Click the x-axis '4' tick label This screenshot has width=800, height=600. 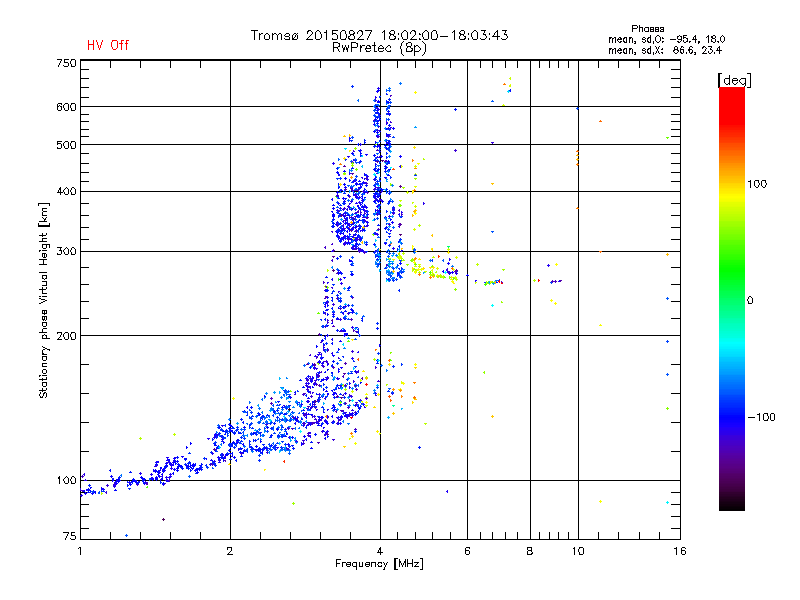click(x=380, y=551)
